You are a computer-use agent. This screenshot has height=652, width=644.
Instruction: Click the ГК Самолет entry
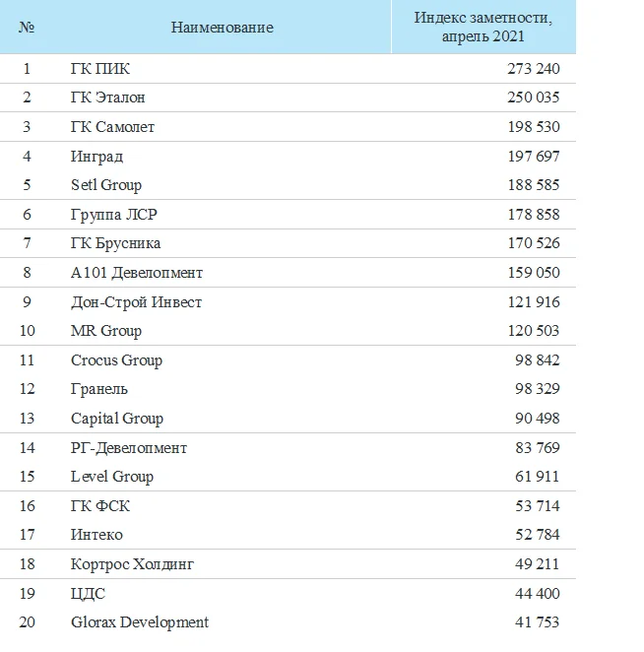(112, 127)
